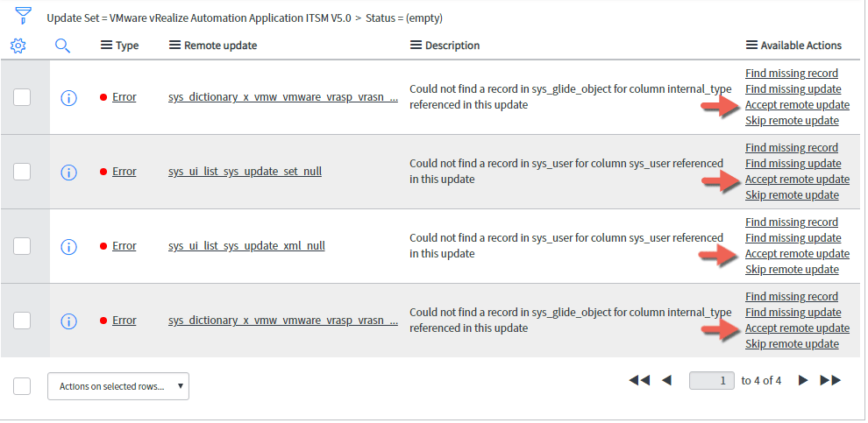868x423 pixels.
Task: Click the Update Set breadcrumb filter condition
Action: pyautogui.click(x=197, y=17)
